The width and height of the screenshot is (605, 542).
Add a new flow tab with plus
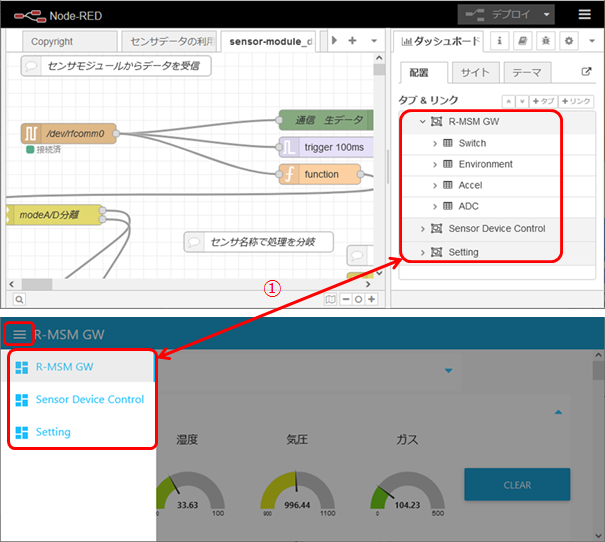coord(352,41)
